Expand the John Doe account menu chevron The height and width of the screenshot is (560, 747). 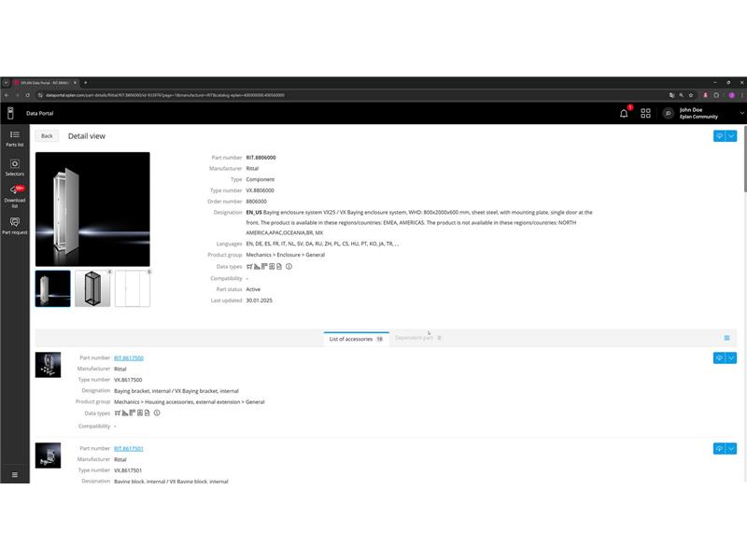pos(741,113)
